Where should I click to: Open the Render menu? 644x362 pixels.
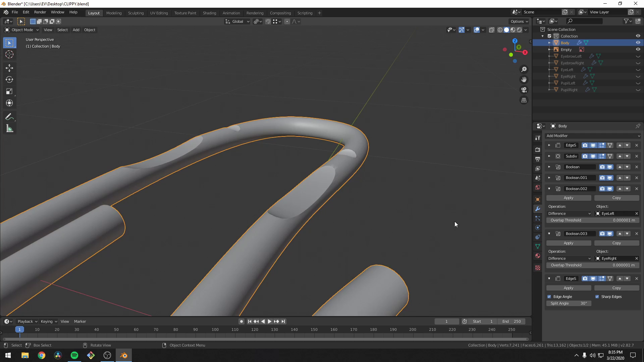(x=40, y=12)
